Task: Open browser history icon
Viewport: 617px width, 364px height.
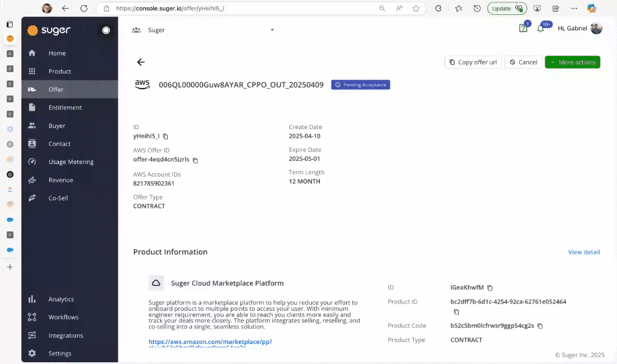Action: (x=477, y=8)
